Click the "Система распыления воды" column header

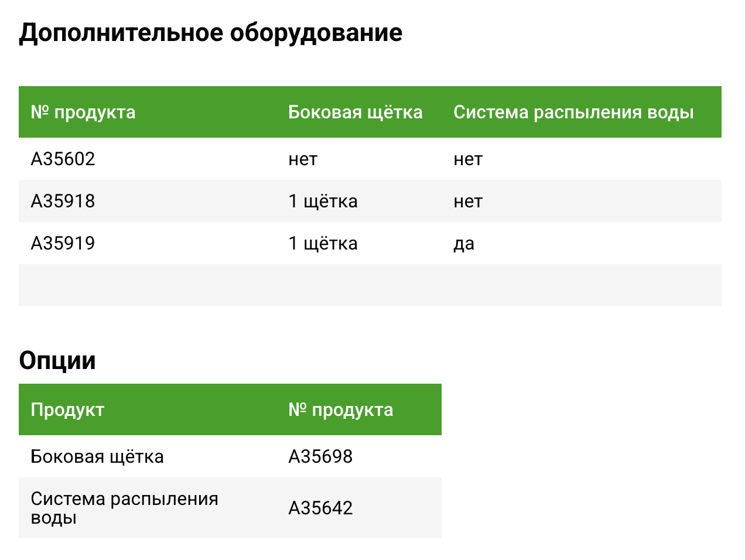(573, 112)
